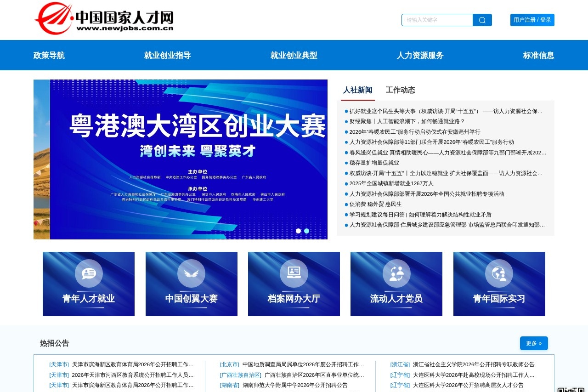
Task: Open the 标准信息 navigation menu
Action: tap(539, 55)
